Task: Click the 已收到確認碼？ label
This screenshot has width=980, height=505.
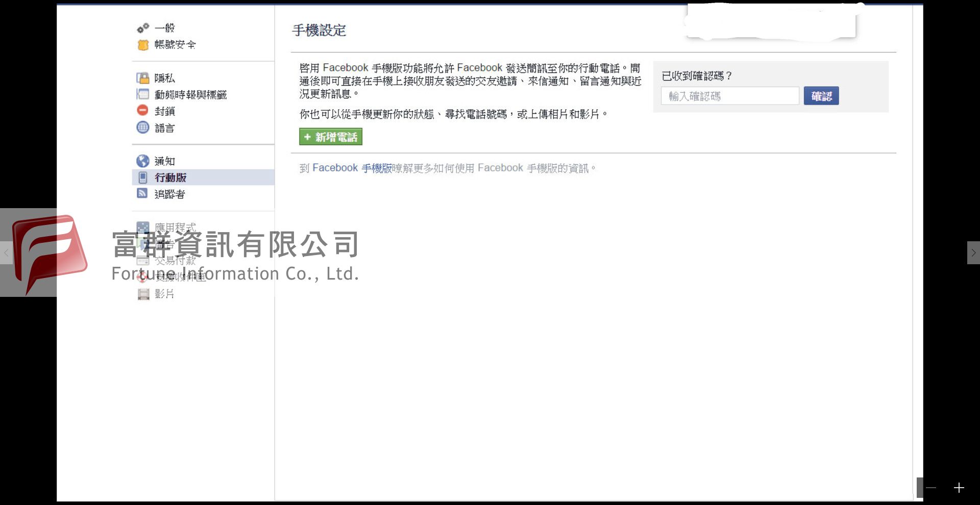Action: (x=697, y=76)
